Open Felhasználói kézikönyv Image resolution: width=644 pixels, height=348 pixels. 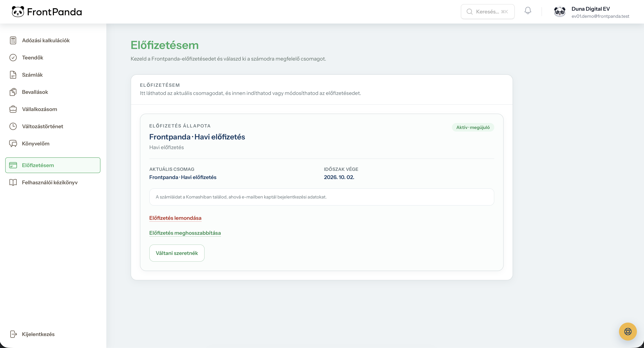tap(53, 182)
